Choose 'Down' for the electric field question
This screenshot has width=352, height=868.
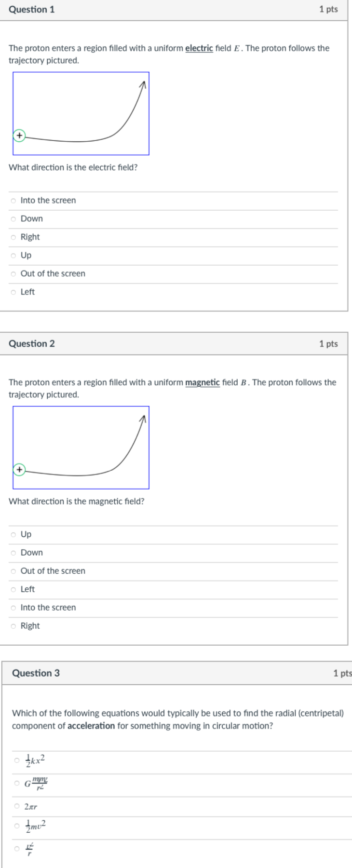point(14,219)
